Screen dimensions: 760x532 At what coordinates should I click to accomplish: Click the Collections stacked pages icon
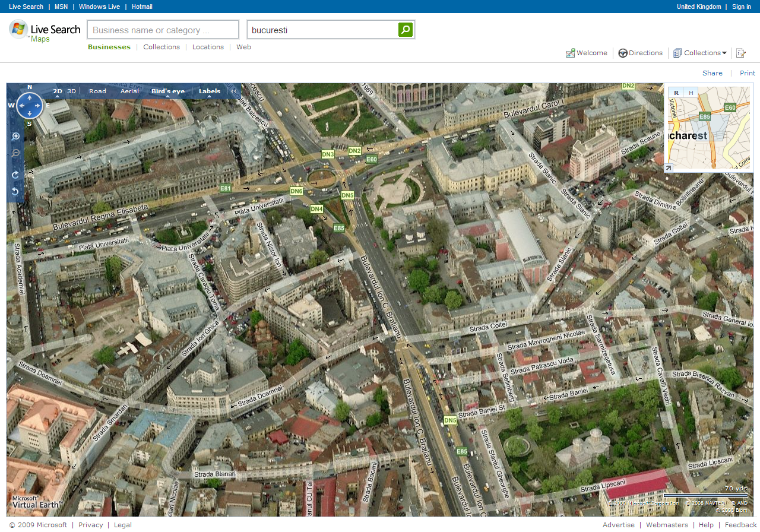pyautogui.click(x=677, y=53)
